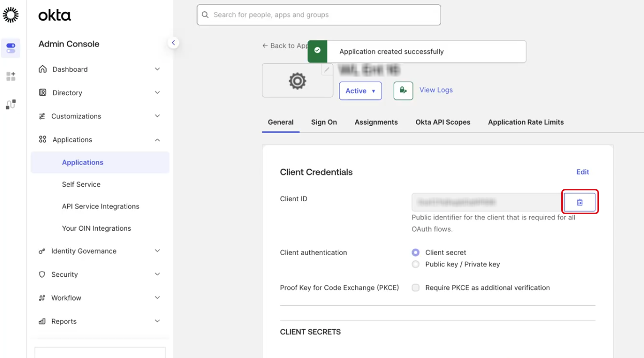Click Edit in Client Credentials
Image resolution: width=644 pixels, height=358 pixels.
(x=582, y=172)
